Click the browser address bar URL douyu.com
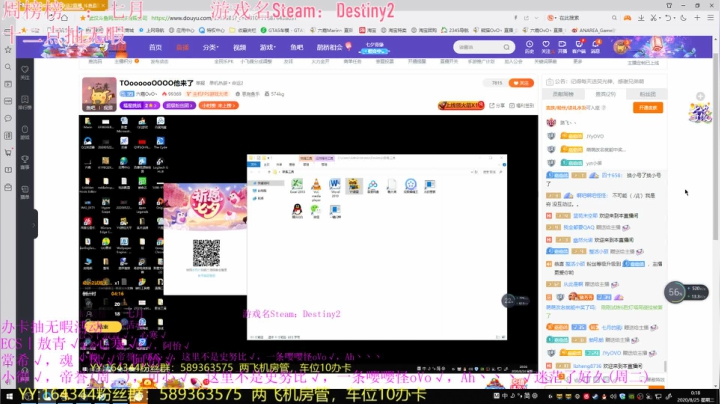 point(180,18)
